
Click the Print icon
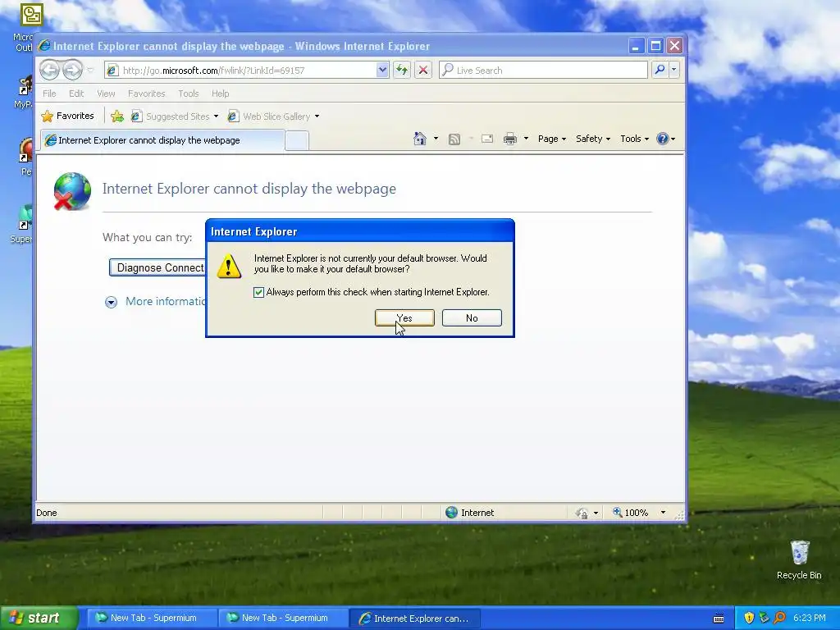point(510,139)
